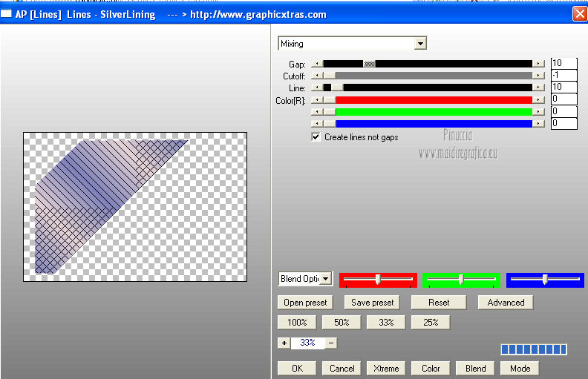Click left arrow of Line slider
Screen dimensions: 588x379
coord(317,88)
